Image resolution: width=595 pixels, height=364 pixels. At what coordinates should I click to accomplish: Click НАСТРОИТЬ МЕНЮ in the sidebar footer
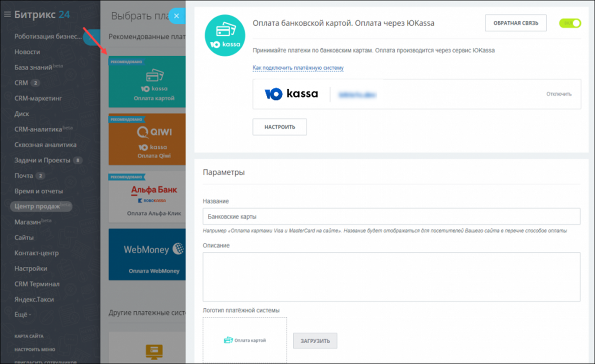[34, 350]
